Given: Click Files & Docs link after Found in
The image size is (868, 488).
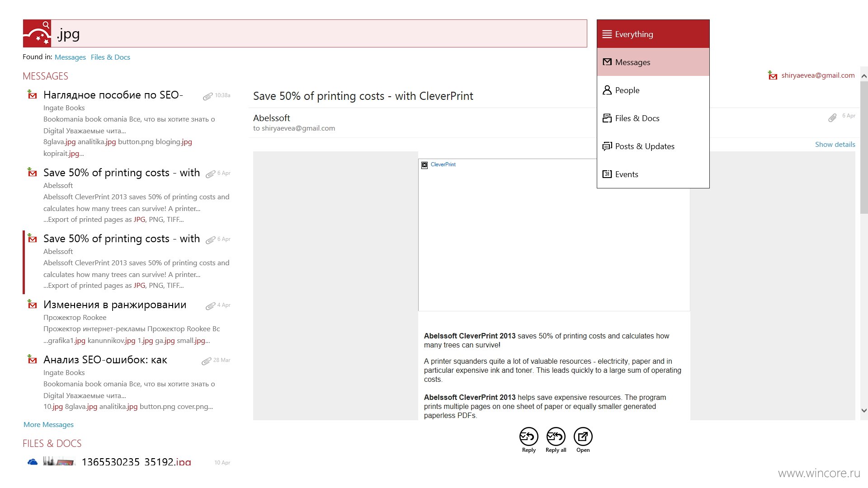Looking at the screenshot, I should (x=110, y=57).
